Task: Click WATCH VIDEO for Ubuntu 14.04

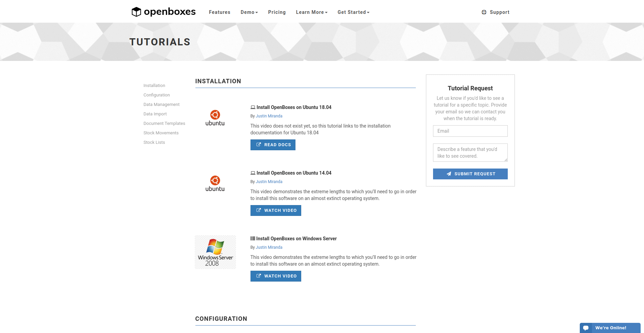Action: [276, 210]
